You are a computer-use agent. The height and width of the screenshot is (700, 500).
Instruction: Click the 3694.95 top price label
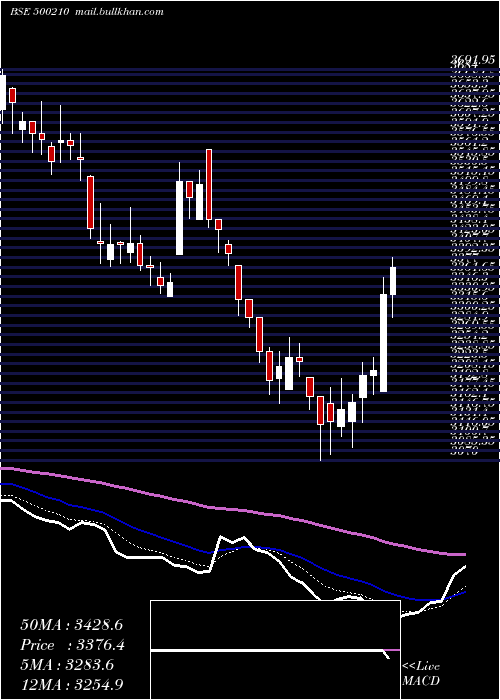click(472, 60)
